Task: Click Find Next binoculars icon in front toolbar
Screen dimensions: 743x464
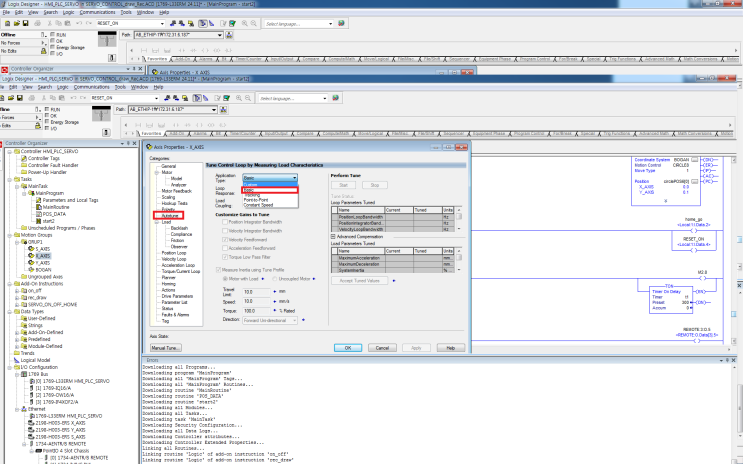Action: (x=176, y=98)
